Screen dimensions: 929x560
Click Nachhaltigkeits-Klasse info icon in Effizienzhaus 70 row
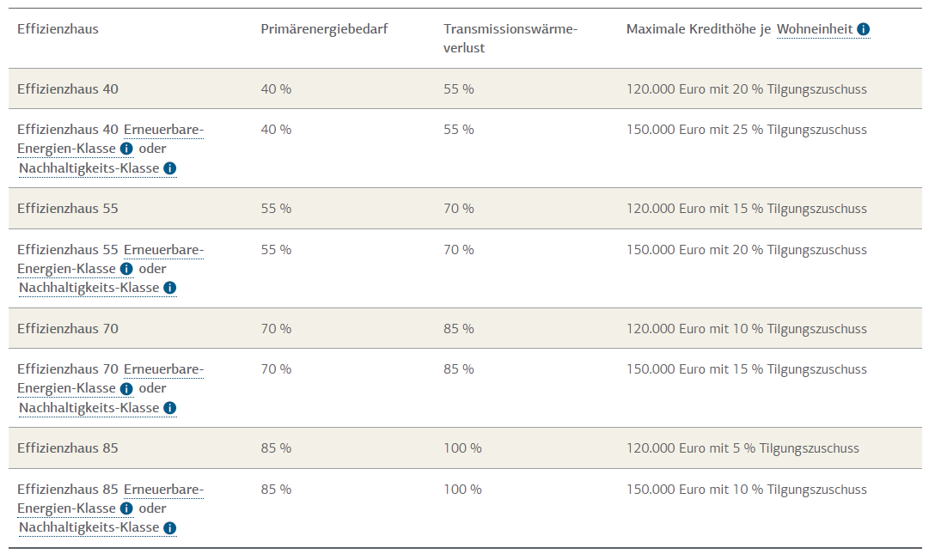(170, 408)
